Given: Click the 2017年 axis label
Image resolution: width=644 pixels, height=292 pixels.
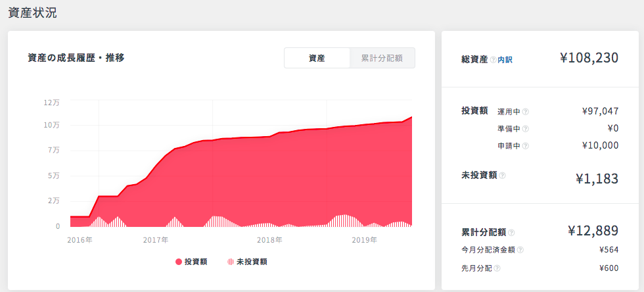Looking at the screenshot, I should click(156, 240).
